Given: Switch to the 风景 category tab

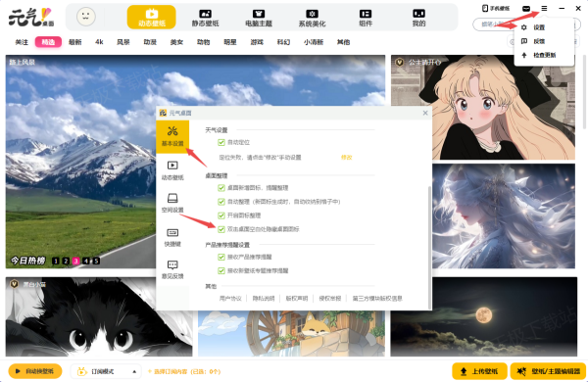Looking at the screenshot, I should coord(123,42).
